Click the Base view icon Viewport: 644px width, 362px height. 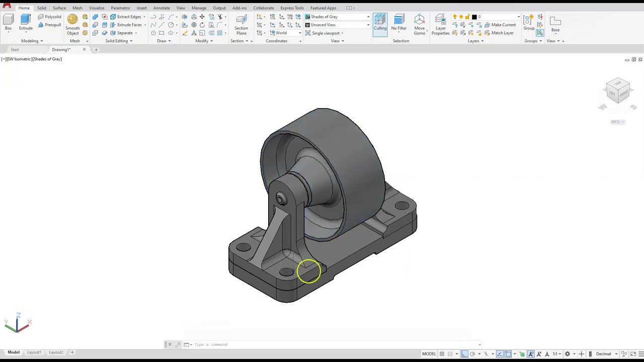click(555, 23)
